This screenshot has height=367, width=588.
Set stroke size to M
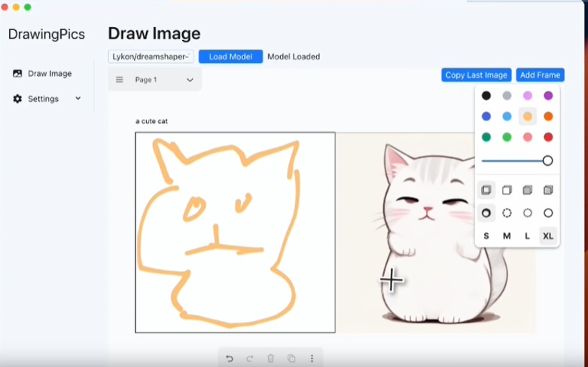pos(507,236)
